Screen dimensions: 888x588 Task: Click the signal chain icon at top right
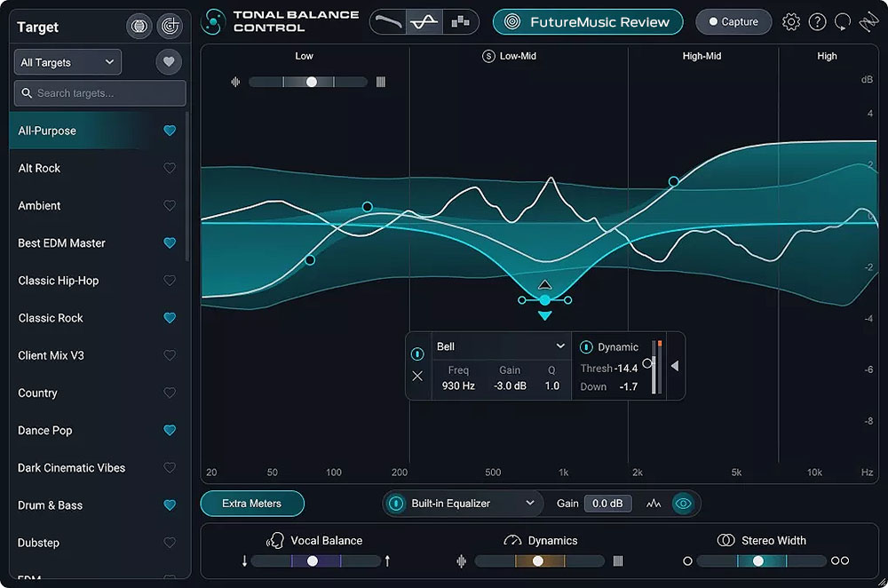pyautogui.click(x=868, y=21)
